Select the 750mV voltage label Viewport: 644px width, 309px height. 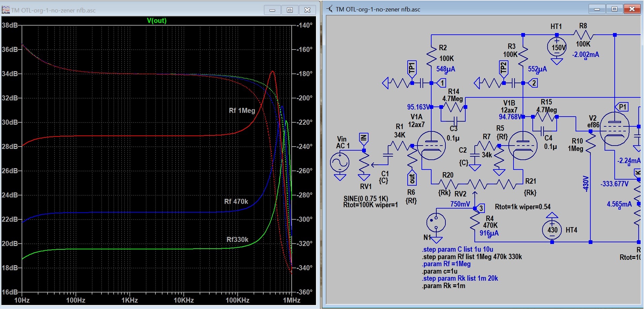point(460,204)
